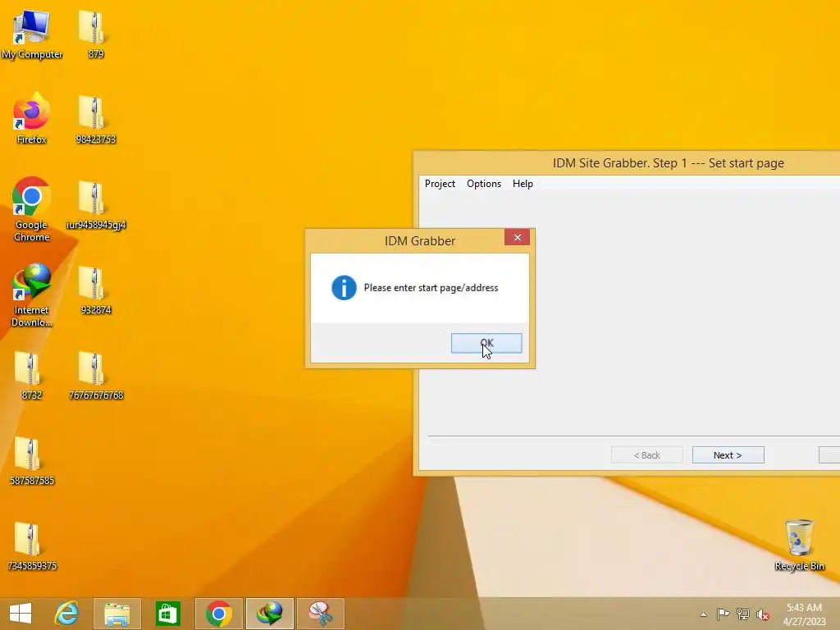Screen dimensions: 840x630
Task: Select the zip folder named 98423753
Action: (x=95, y=119)
